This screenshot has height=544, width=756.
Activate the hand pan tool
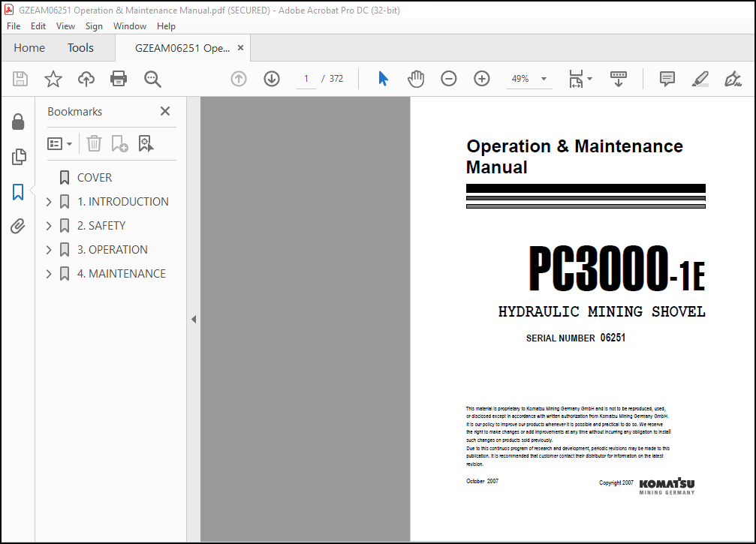tap(416, 79)
